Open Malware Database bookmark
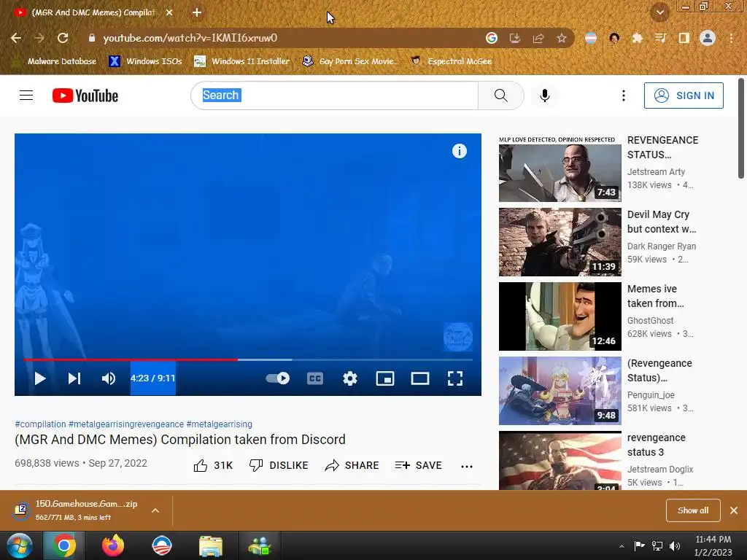The height and width of the screenshot is (560, 747). click(x=55, y=61)
